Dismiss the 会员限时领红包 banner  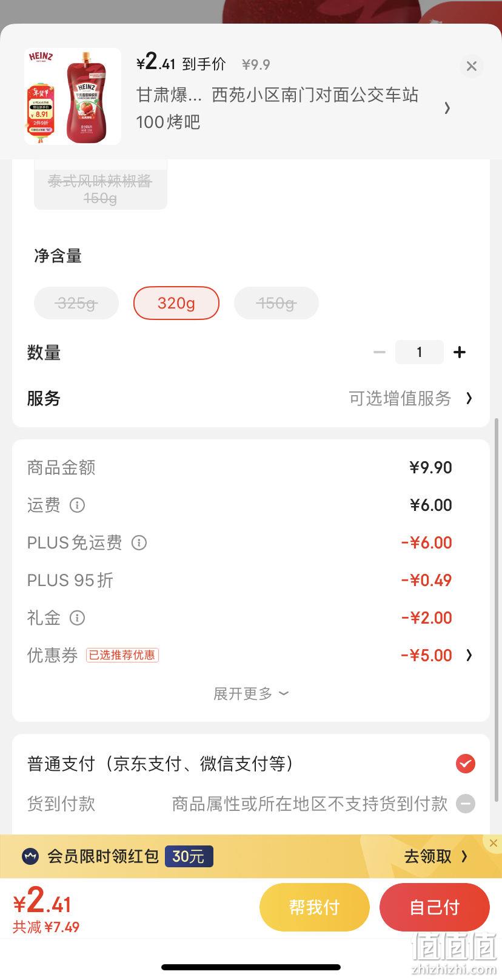pyautogui.click(x=493, y=843)
